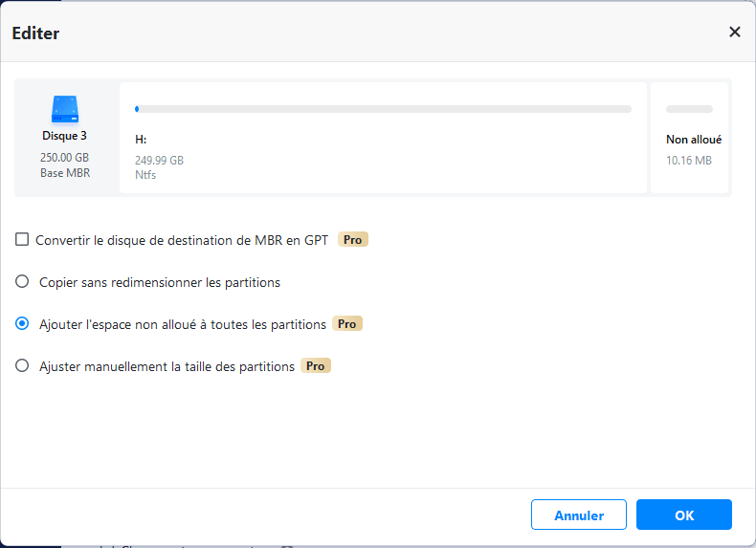This screenshot has height=548, width=756.
Task: Click the Non alloué space bar
Action: [x=689, y=109]
